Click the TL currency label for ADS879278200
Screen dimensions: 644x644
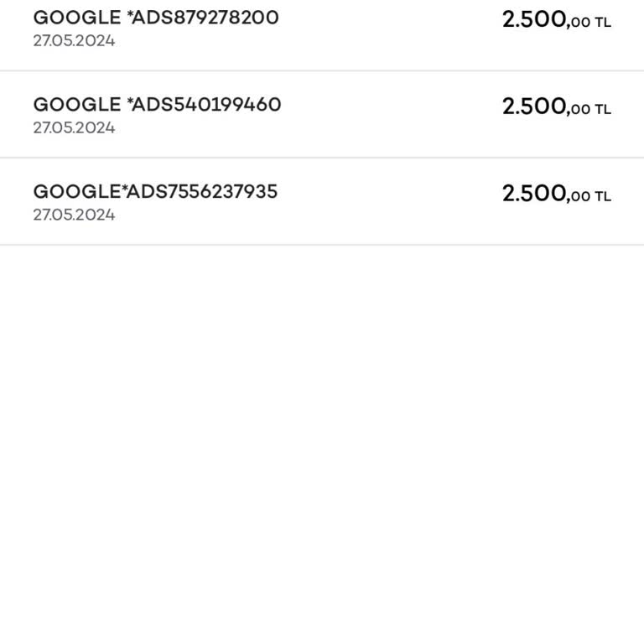coord(603,23)
